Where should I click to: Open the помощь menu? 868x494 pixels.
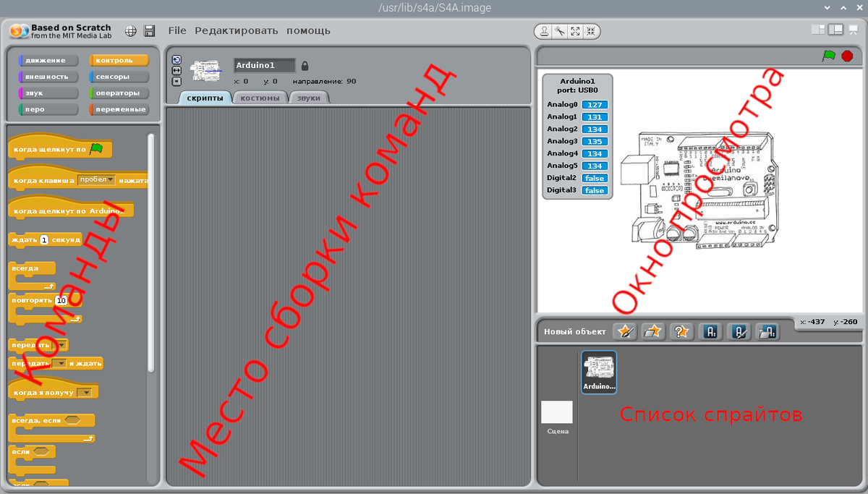[x=308, y=30]
